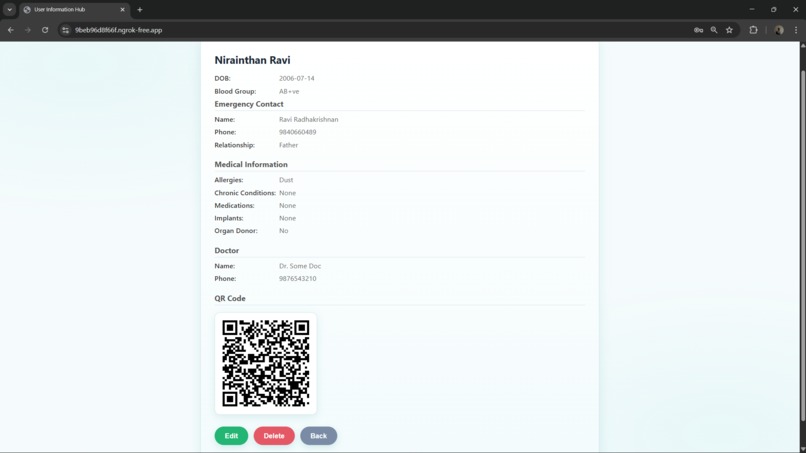Click the QR Code section heading
Screen dimensions: 806x453
tap(230, 298)
